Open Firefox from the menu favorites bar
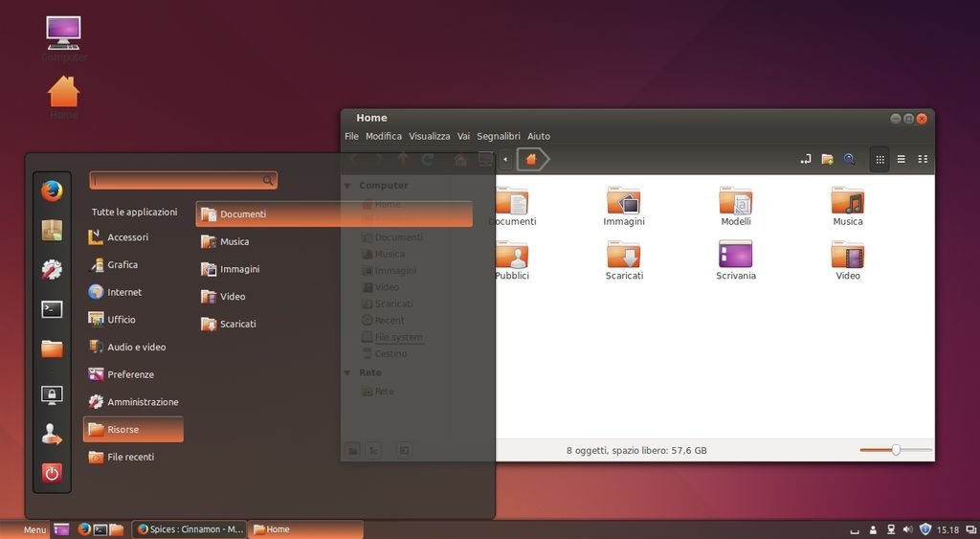The height and width of the screenshot is (539, 980). [x=52, y=191]
